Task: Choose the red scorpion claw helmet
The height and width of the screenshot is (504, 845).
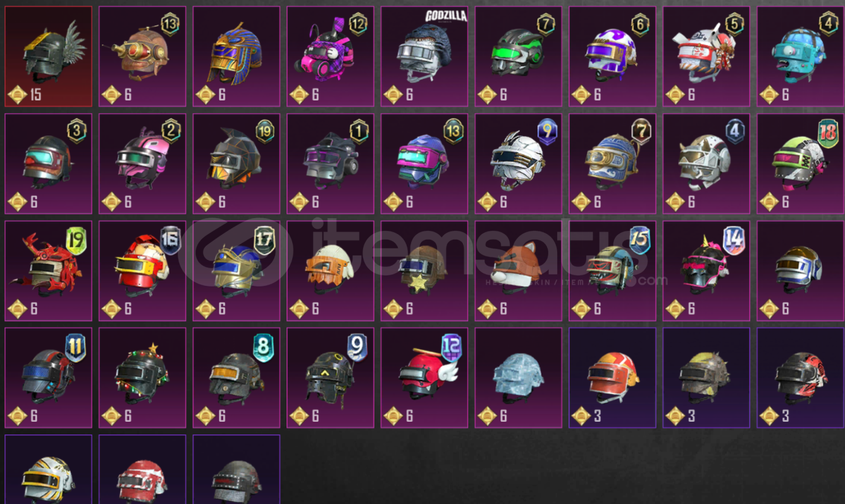Action: point(48,271)
